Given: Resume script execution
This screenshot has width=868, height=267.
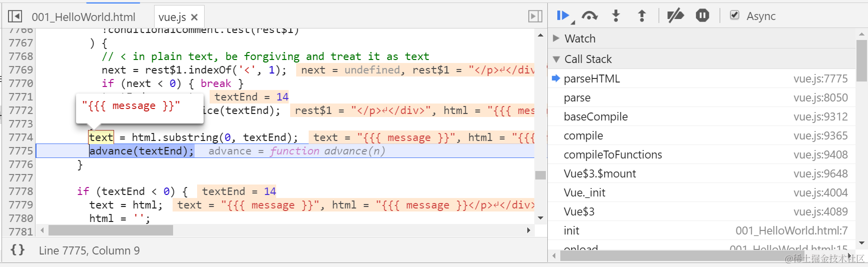Looking at the screenshot, I should click(563, 16).
